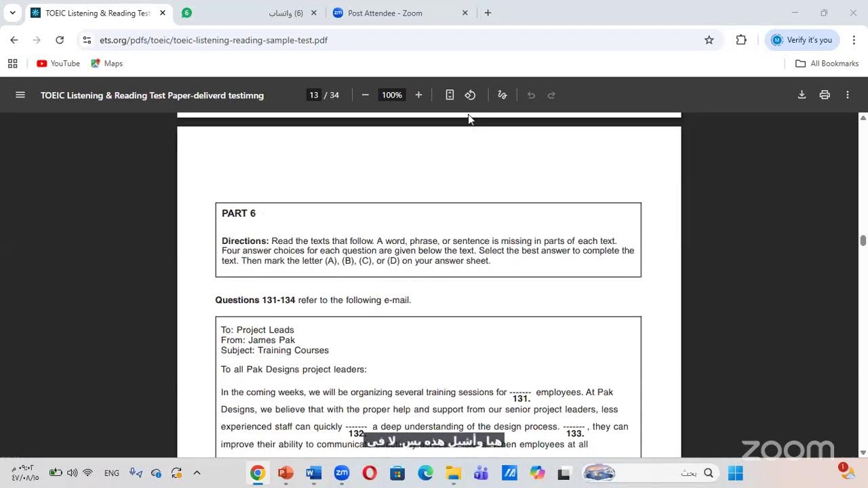Image resolution: width=868 pixels, height=488 pixels.
Task: Click the taskbar search box
Action: click(650, 473)
